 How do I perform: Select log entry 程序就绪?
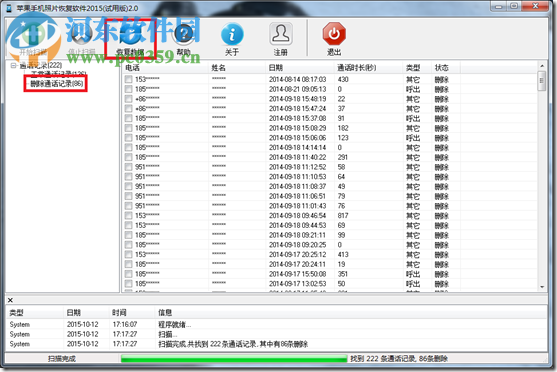coord(174,324)
